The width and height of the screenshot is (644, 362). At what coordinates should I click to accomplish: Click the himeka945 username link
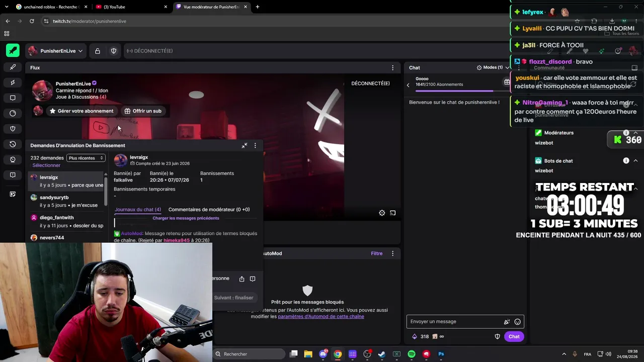click(177, 240)
